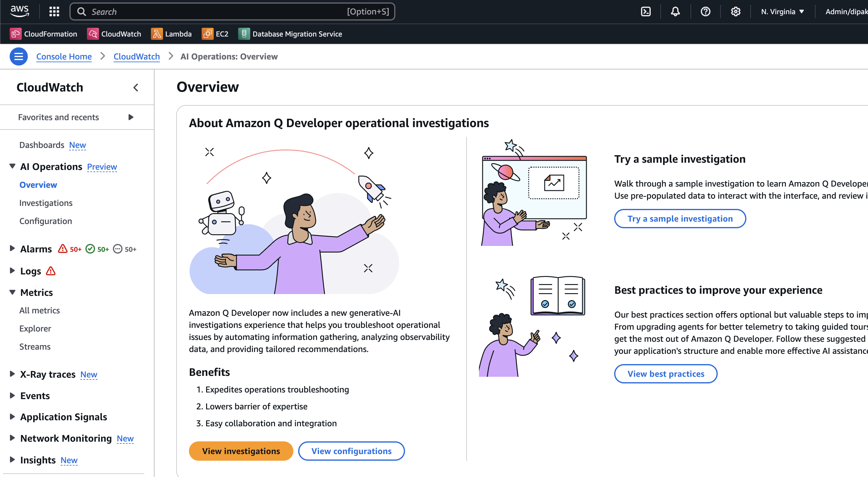Open Investigations in the sidebar

[46, 203]
